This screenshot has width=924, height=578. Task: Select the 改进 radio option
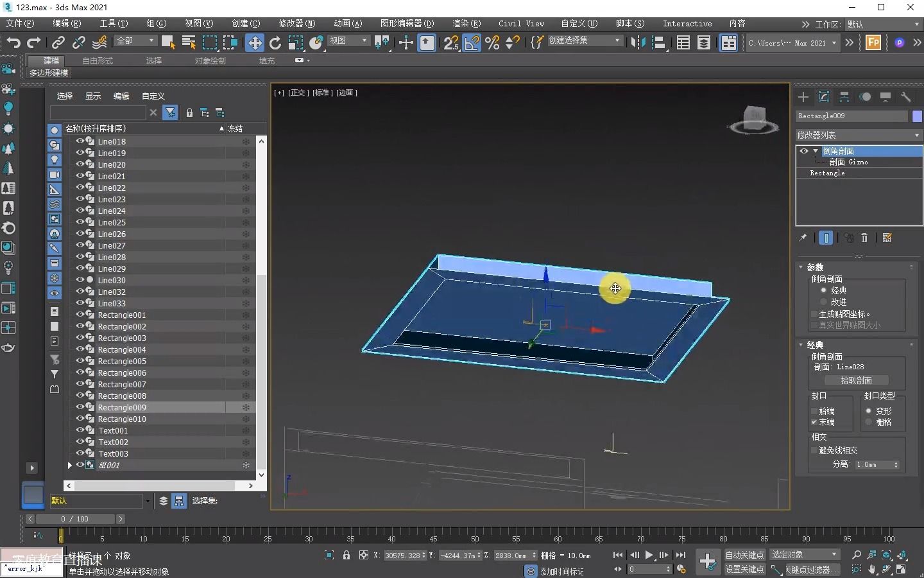click(x=824, y=302)
